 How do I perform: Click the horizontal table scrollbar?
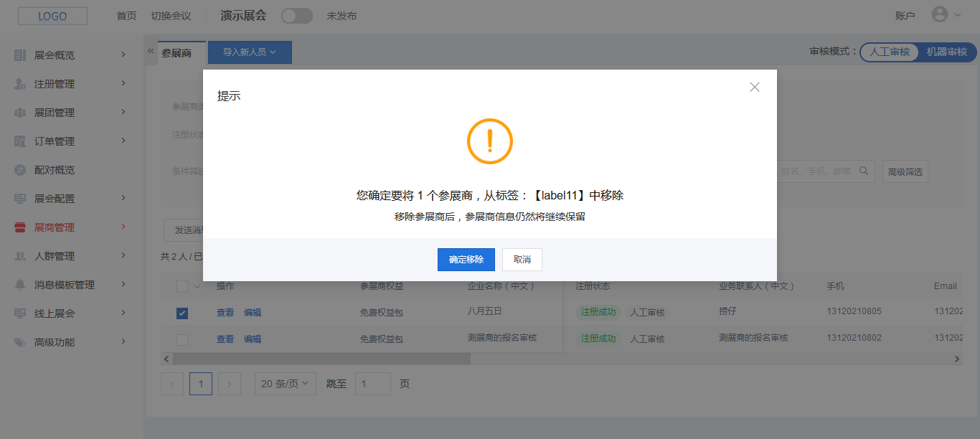click(x=321, y=358)
